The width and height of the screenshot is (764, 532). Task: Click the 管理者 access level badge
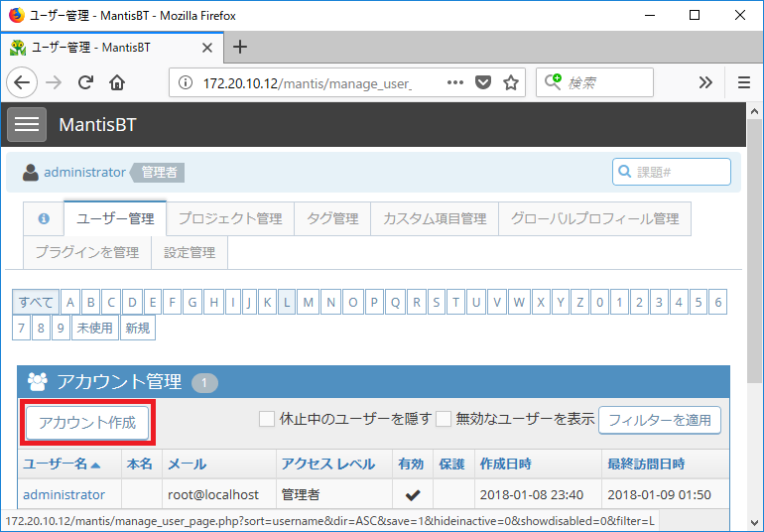point(160,172)
